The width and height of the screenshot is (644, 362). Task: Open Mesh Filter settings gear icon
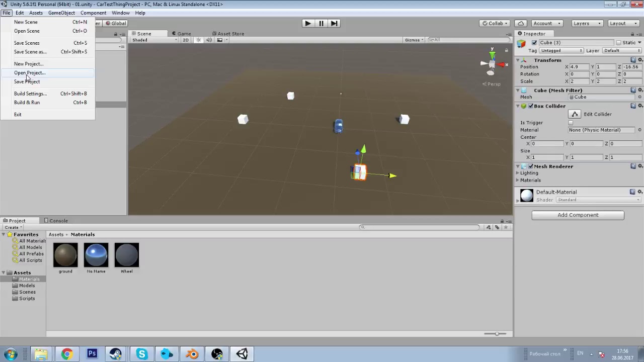coord(640,90)
